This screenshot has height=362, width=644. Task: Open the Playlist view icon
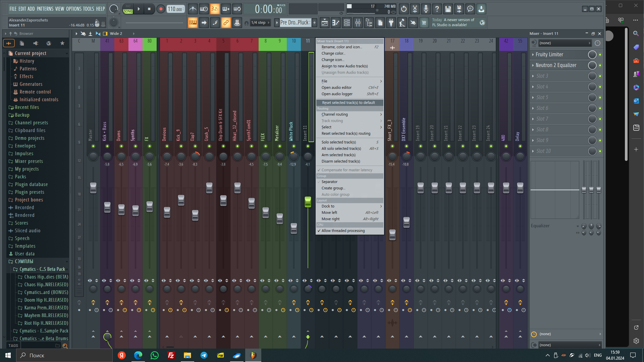(x=324, y=23)
